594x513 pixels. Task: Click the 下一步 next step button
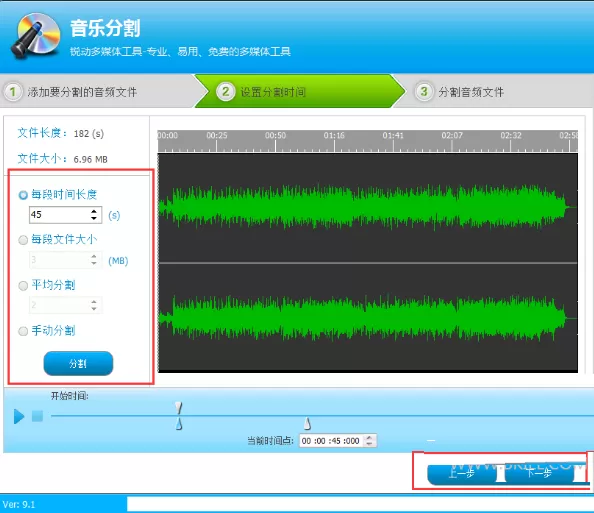click(x=539, y=474)
